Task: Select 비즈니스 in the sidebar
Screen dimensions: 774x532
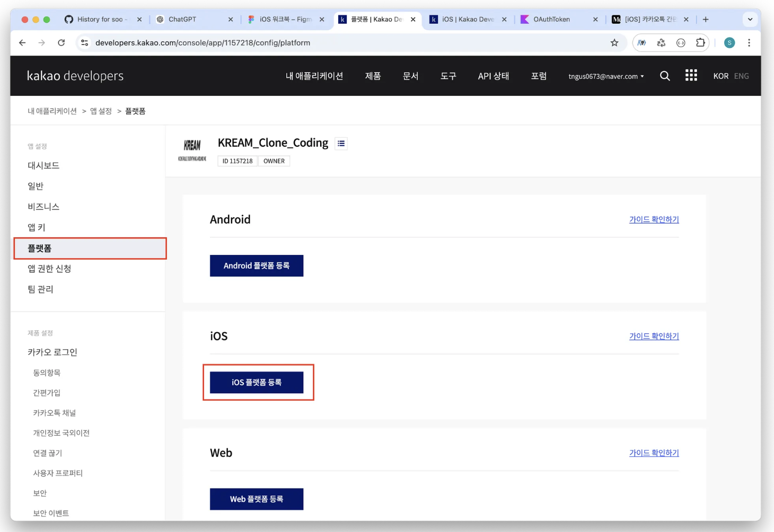Action: click(43, 207)
